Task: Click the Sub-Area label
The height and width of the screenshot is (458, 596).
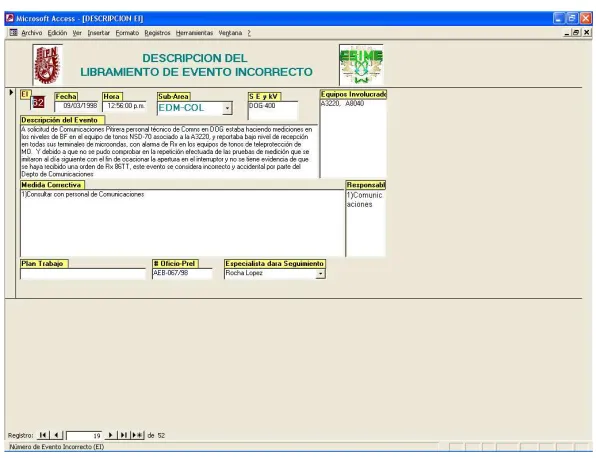Action: (x=173, y=97)
